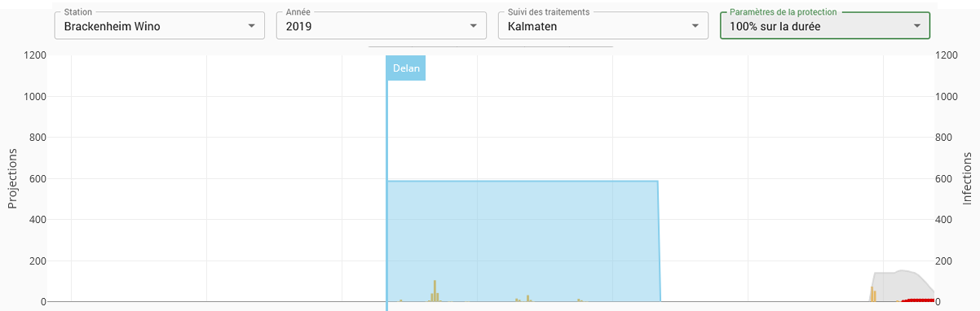
Task: Click the Delan vertical line below the flag
Action: coord(386,195)
